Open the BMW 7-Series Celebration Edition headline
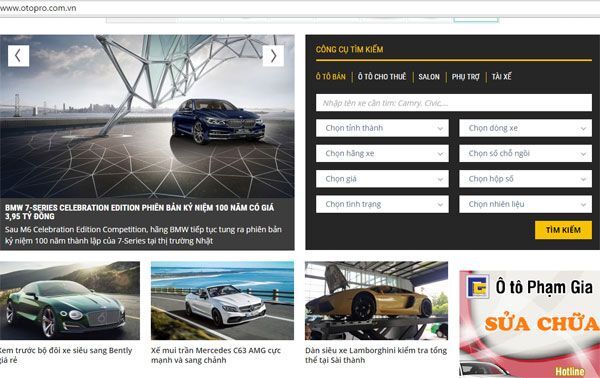This screenshot has width=600, height=378. click(140, 212)
